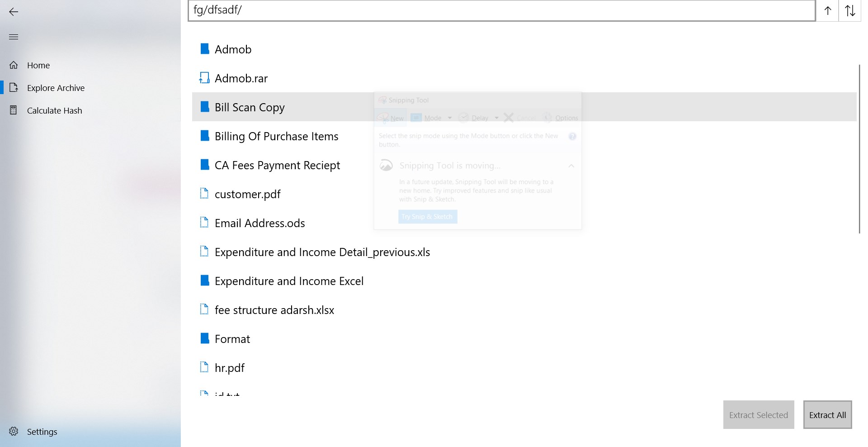Click the Admob.rar archive file icon
The image size is (868, 447).
pyautogui.click(x=204, y=78)
